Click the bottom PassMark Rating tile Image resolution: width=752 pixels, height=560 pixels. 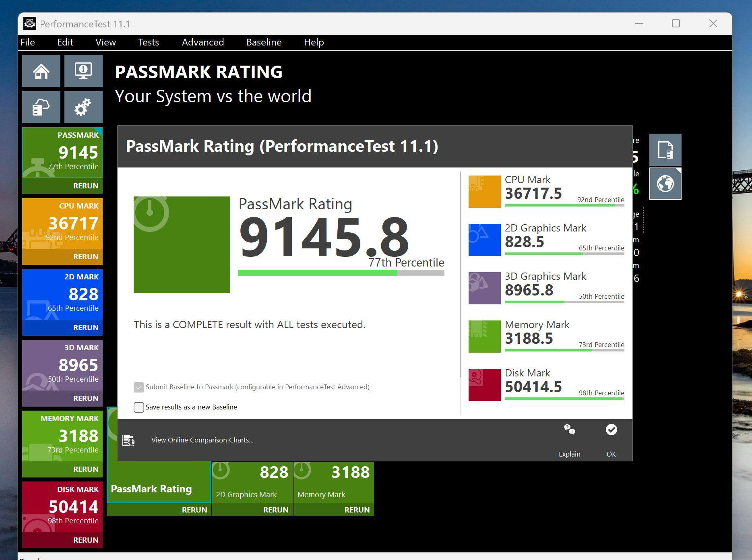click(x=159, y=482)
